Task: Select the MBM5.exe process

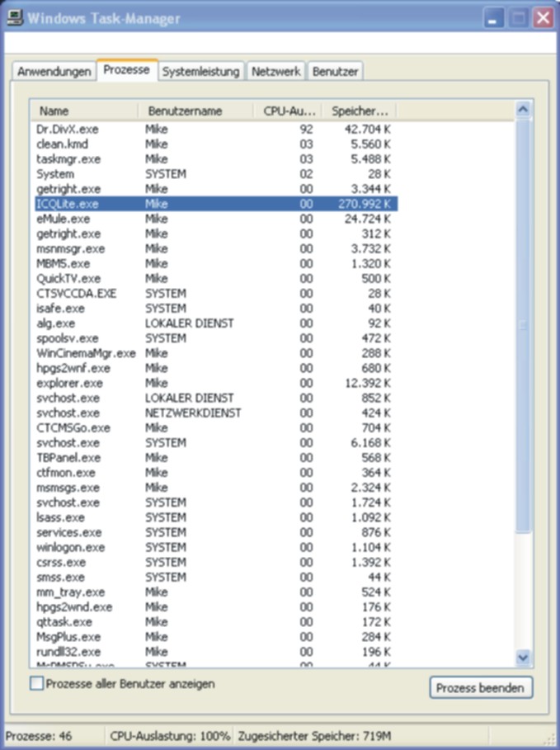Action: 216,263
